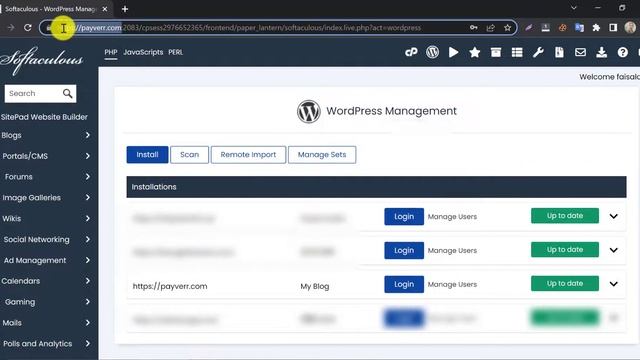Click the share page icon in the address bar
Screen dimensions: 640x360
click(x=491, y=28)
